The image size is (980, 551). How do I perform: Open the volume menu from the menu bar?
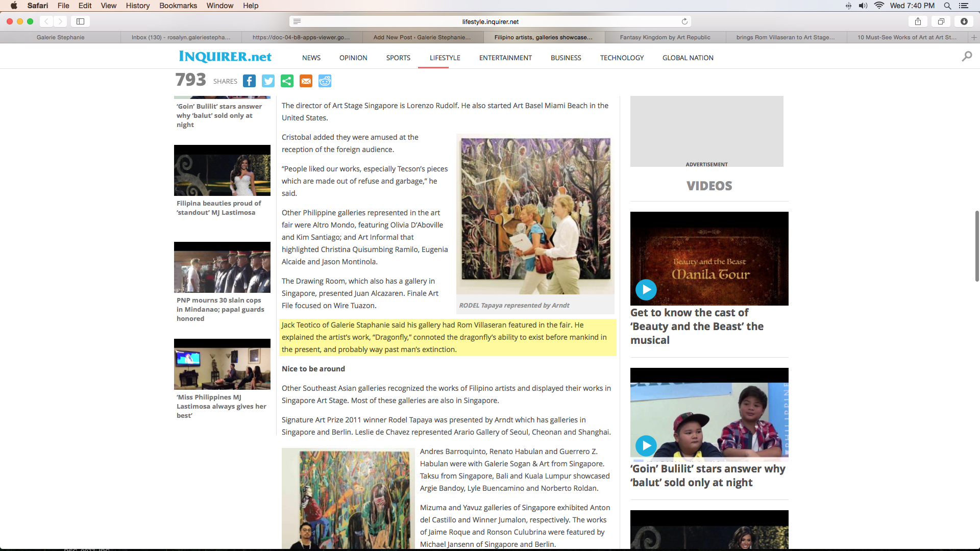pos(863,6)
